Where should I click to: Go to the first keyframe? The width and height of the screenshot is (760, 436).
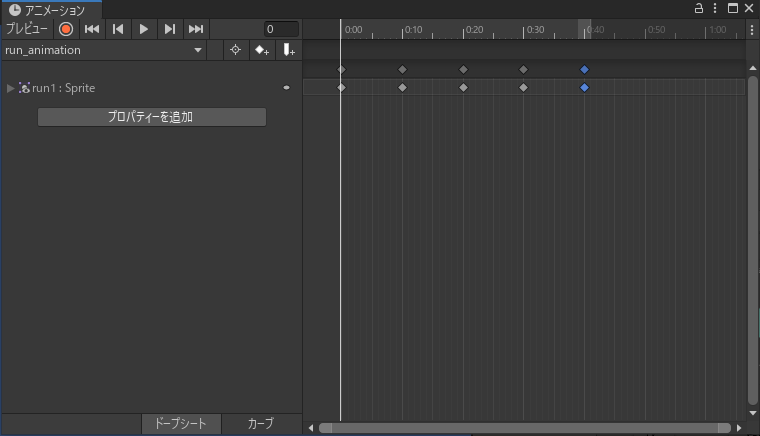[x=92, y=29]
